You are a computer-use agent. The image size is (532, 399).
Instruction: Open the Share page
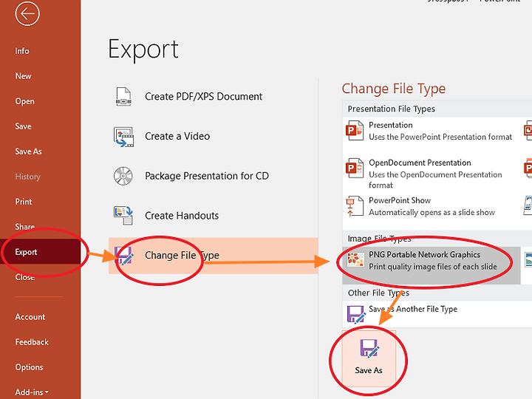coord(24,227)
